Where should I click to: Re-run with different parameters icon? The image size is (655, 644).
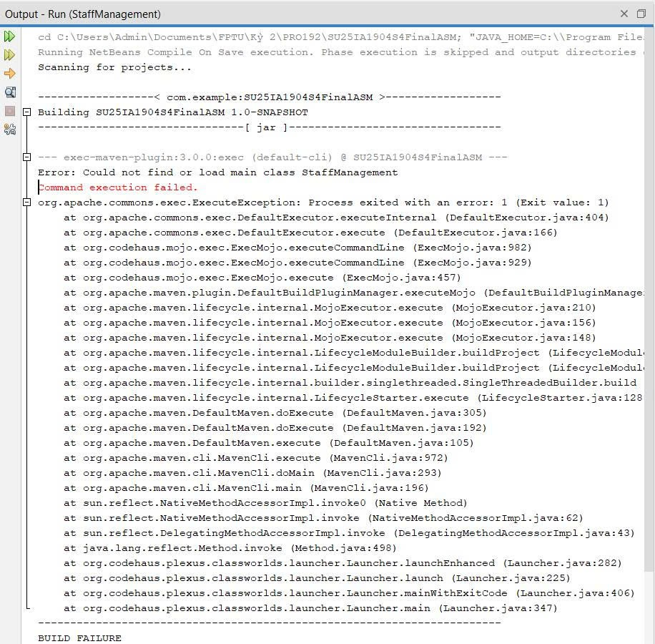click(9, 55)
